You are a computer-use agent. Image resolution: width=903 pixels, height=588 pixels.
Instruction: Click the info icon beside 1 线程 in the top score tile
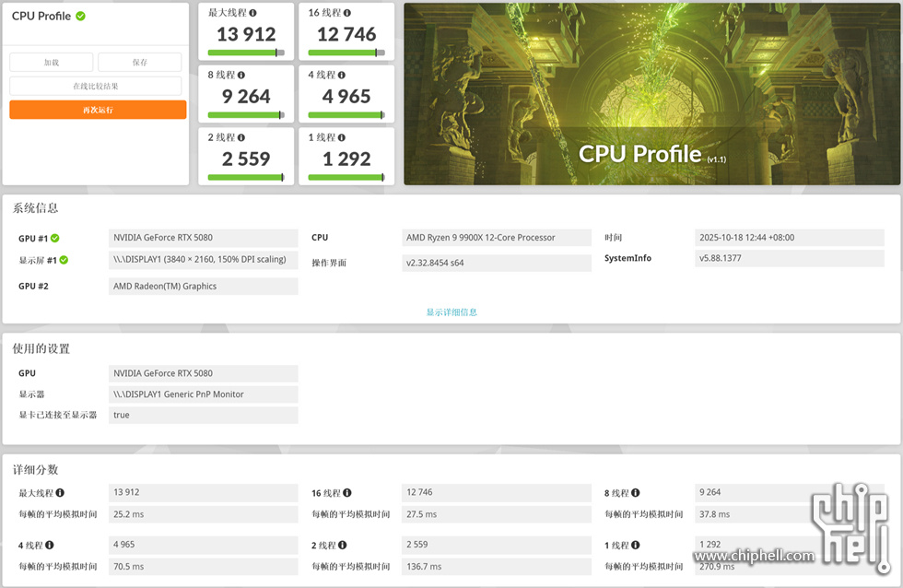(x=342, y=137)
